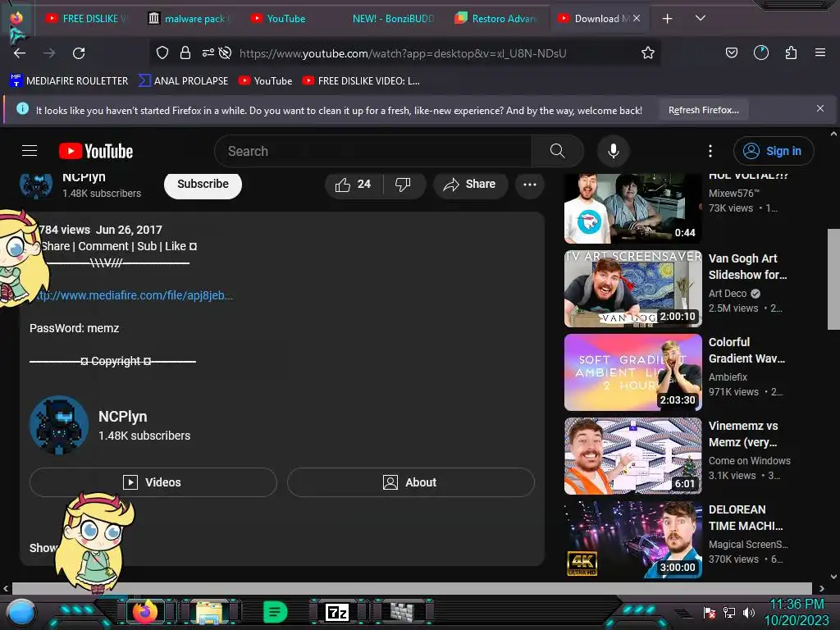Image resolution: width=840 pixels, height=630 pixels.
Task: Open the volume speaker tray icon
Action: click(749, 612)
